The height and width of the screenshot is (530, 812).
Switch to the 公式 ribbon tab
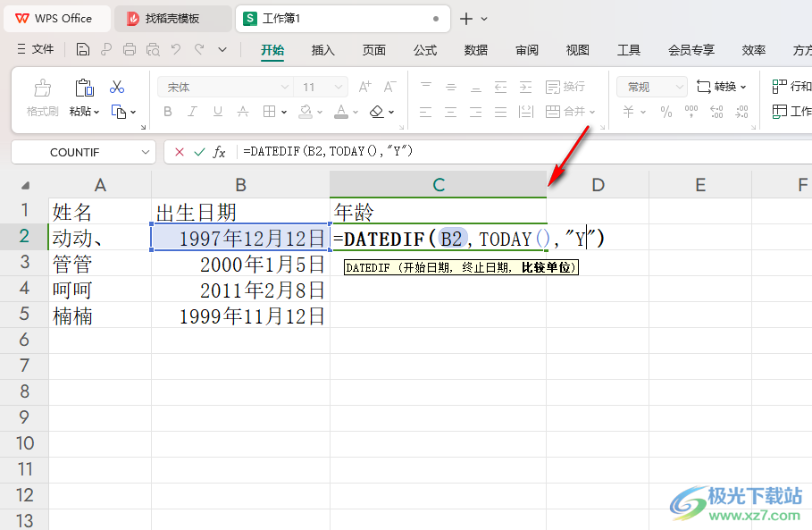point(425,50)
